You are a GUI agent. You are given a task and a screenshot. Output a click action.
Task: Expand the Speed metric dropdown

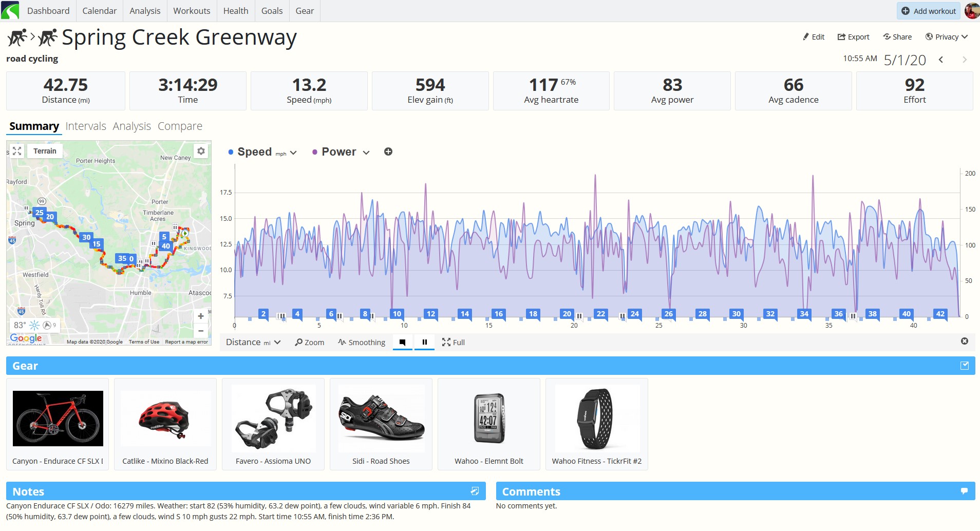tap(293, 153)
